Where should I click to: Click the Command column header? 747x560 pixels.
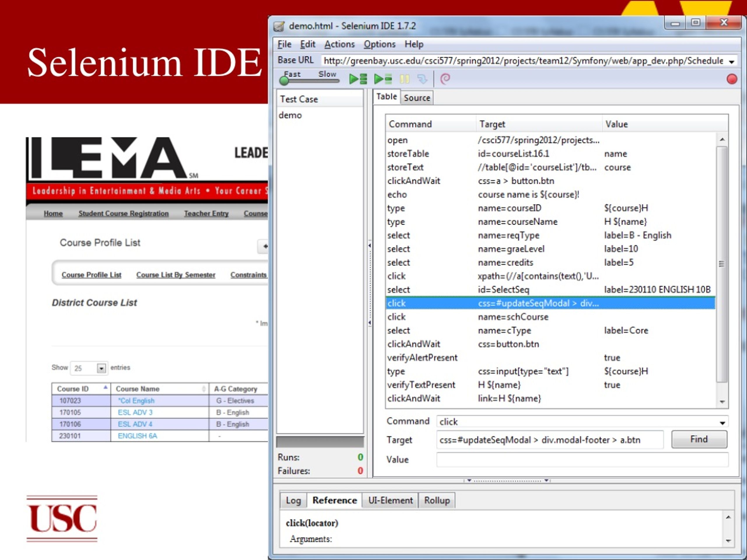431,124
